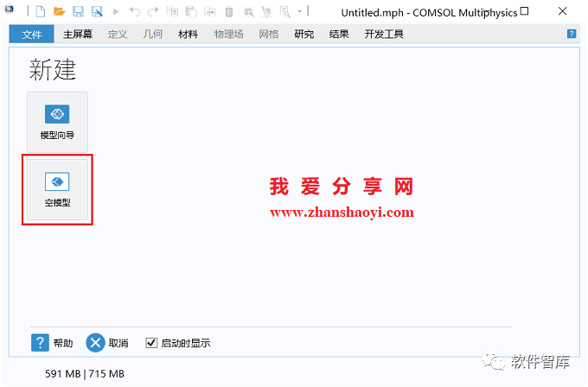The image size is (588, 387).
Task: Switch to the 结果 ribbon tab
Action: 339,34
